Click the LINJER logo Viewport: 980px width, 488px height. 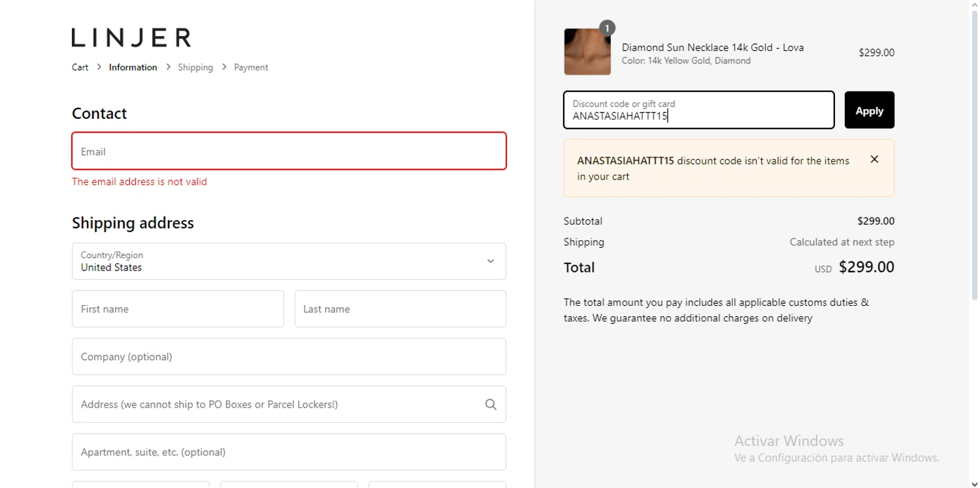coord(131,38)
